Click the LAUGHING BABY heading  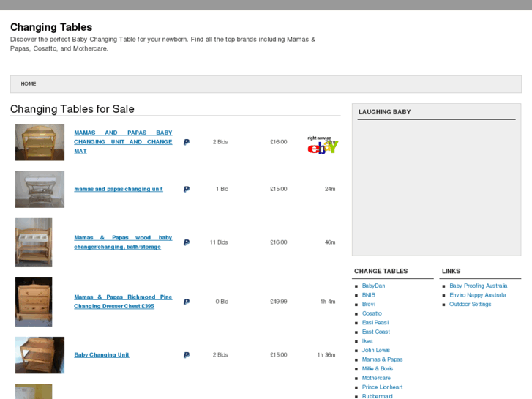coord(385,112)
